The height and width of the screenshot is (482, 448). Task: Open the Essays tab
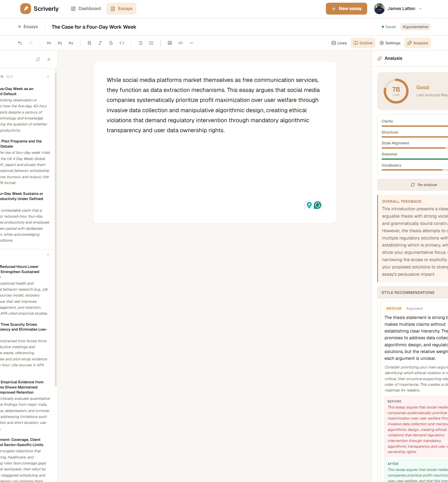121,9
